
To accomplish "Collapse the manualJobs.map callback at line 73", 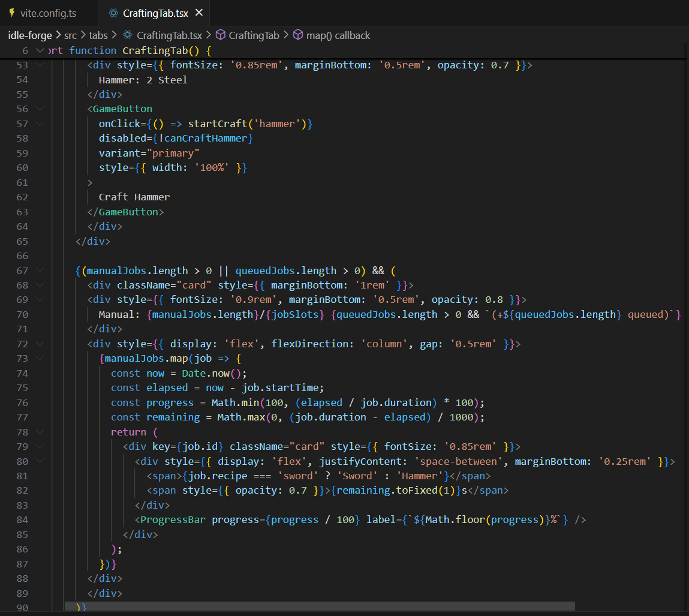I will tap(40, 359).
